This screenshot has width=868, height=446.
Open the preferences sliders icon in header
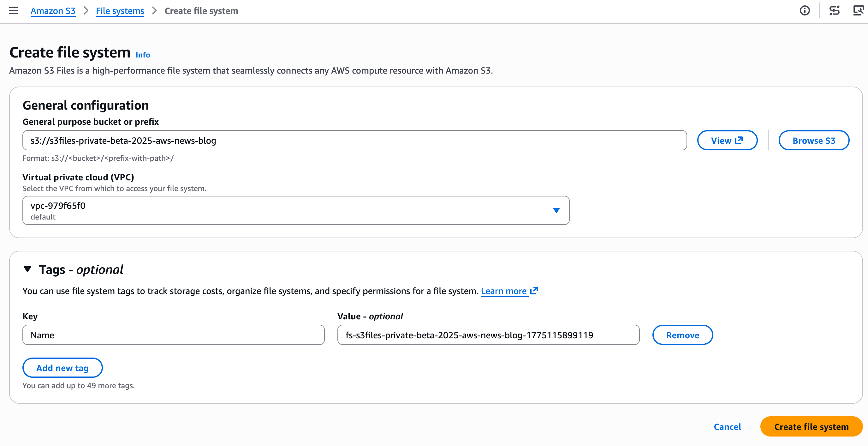(834, 11)
